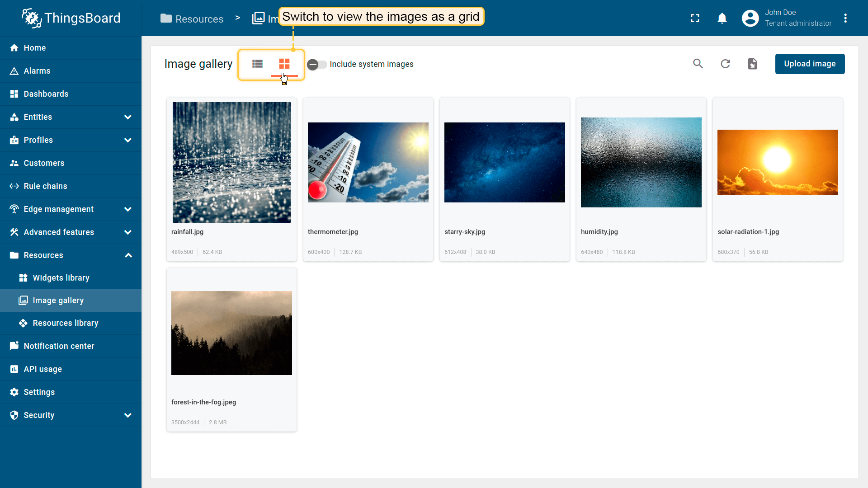Image resolution: width=868 pixels, height=488 pixels.
Task: Click Upload image button
Action: tap(809, 64)
